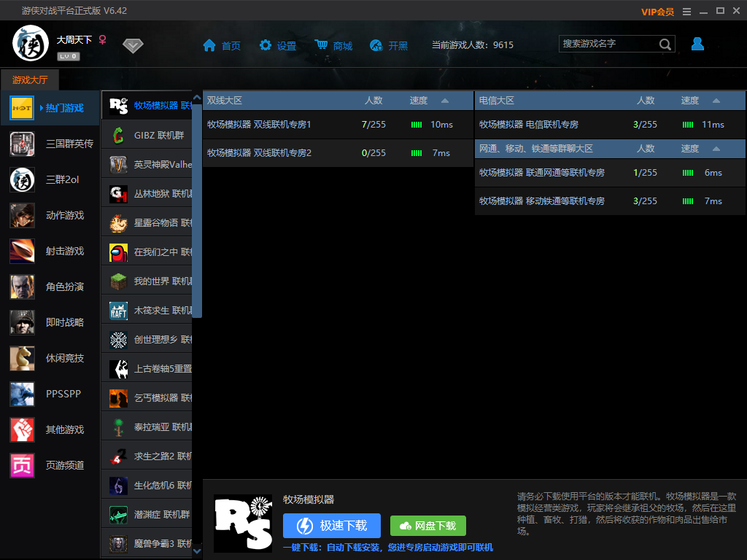Open the 开黑 icon
The height and width of the screenshot is (560, 747).
pos(376,45)
